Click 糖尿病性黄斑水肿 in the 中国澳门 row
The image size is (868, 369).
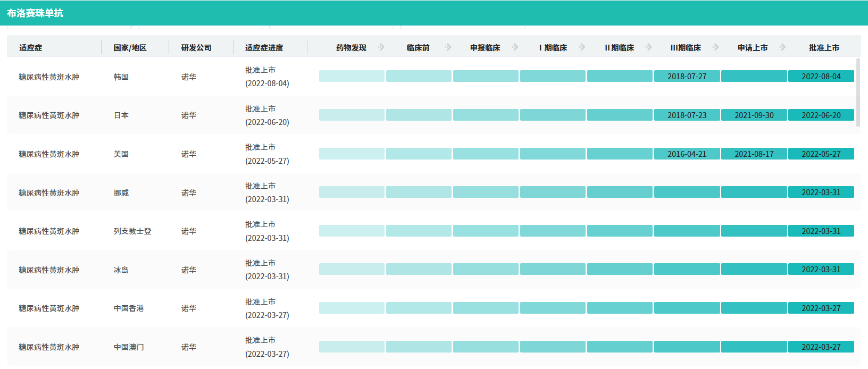click(49, 347)
